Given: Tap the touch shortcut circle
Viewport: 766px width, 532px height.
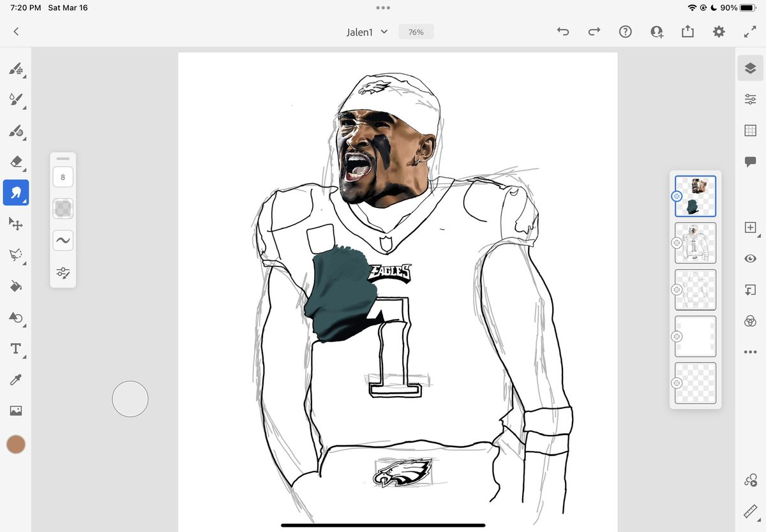Looking at the screenshot, I should (130, 399).
